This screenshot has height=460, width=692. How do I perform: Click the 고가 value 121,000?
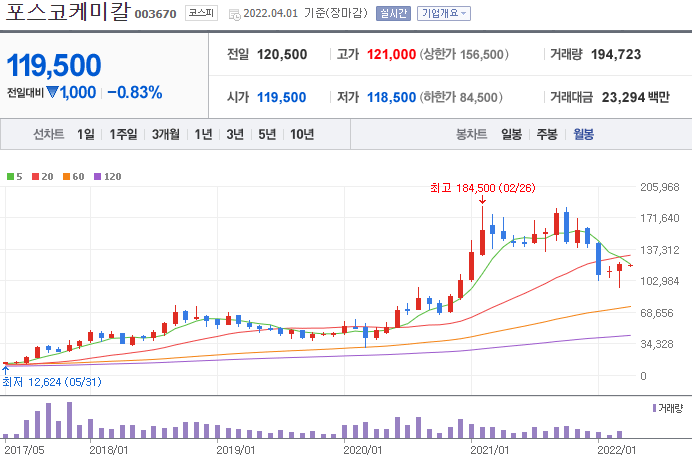[391, 55]
